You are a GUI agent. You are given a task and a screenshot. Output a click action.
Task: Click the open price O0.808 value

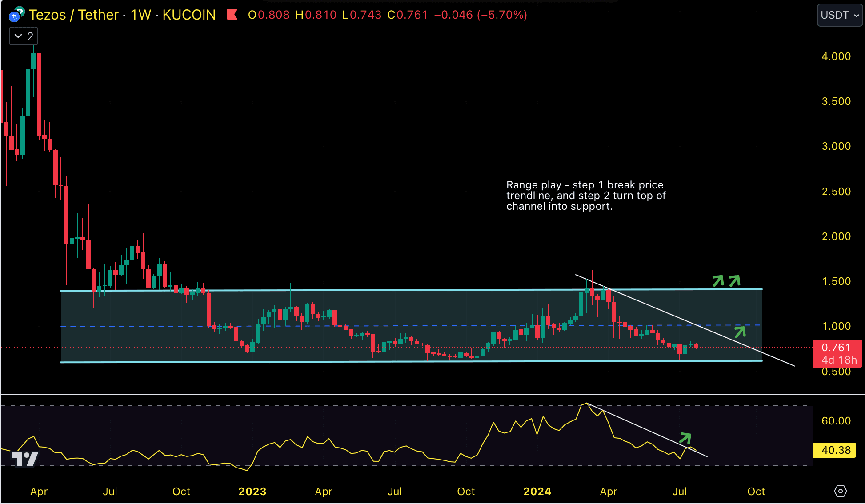(269, 15)
